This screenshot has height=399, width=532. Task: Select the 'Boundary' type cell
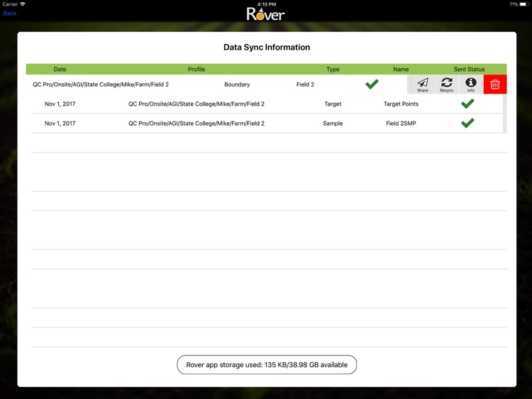(x=237, y=84)
